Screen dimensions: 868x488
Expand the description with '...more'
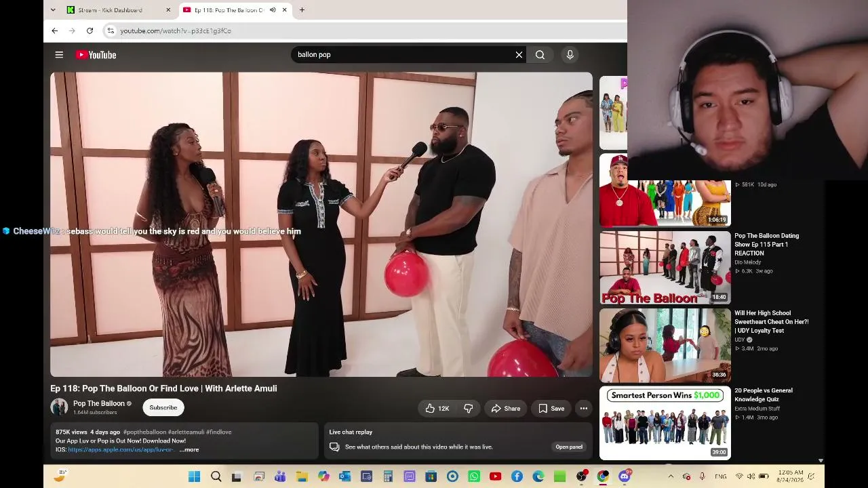tap(189, 449)
